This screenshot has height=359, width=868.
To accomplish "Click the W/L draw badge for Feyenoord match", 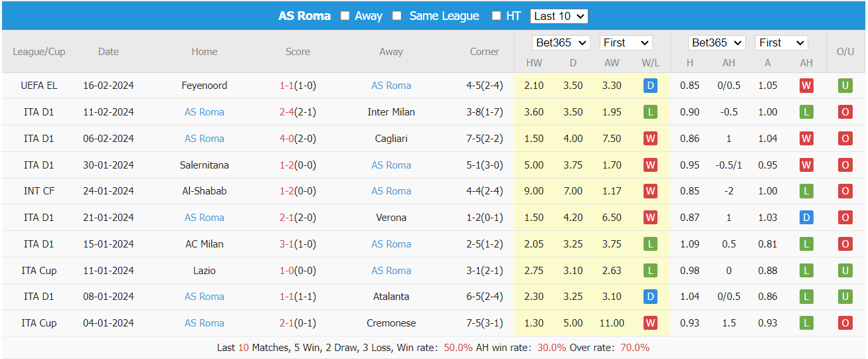I will click(650, 86).
